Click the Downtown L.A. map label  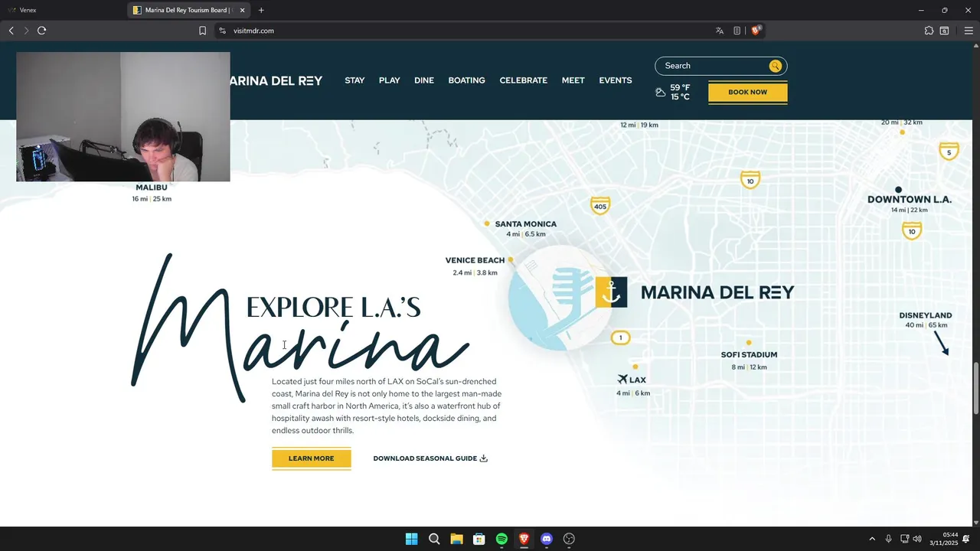(x=910, y=200)
